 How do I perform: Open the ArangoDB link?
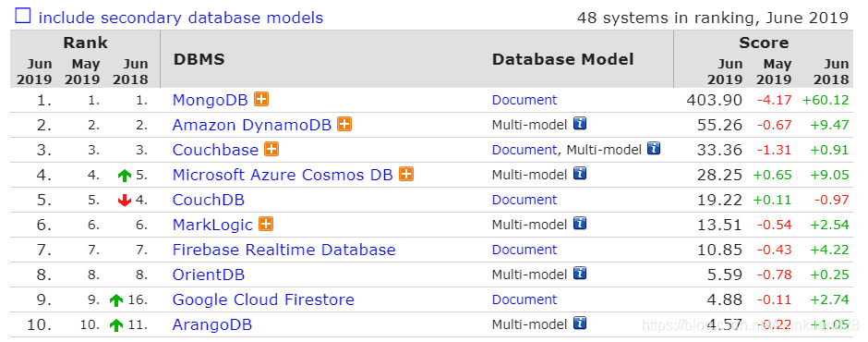click(x=212, y=324)
